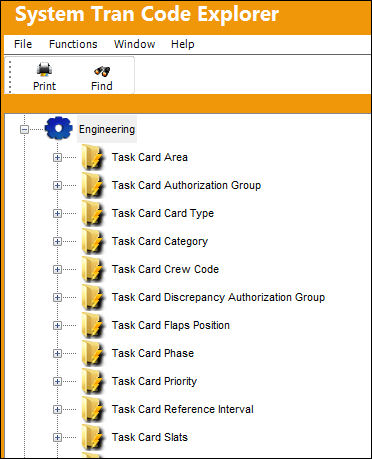The width and height of the screenshot is (372, 459).
Task: Select the Engineering tree item
Action: (107, 129)
